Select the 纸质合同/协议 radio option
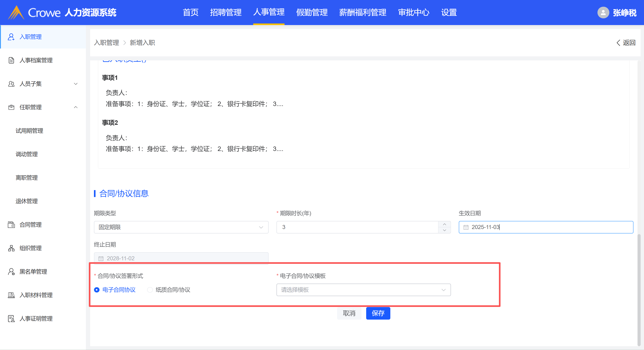Screen dimensions: 644x350 point(150,290)
